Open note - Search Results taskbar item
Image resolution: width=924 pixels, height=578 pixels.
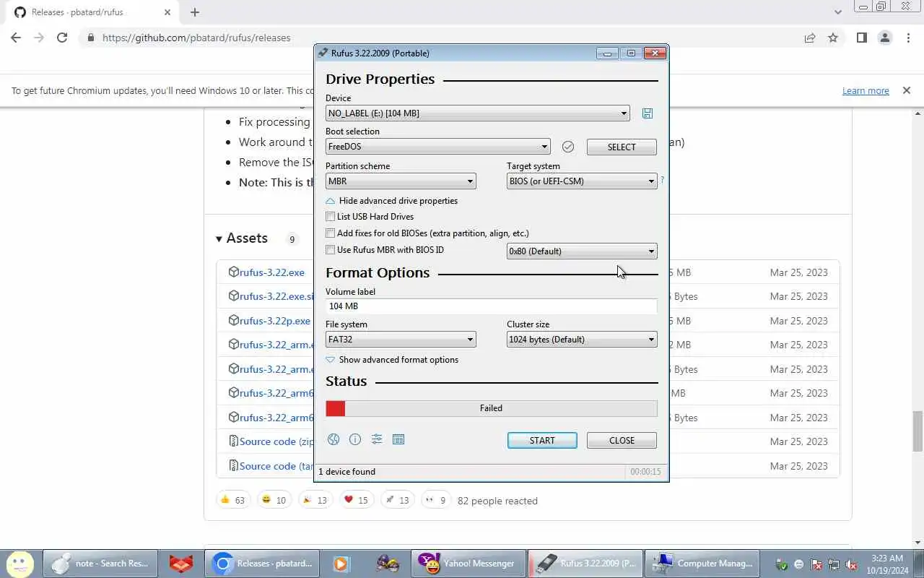click(x=100, y=564)
